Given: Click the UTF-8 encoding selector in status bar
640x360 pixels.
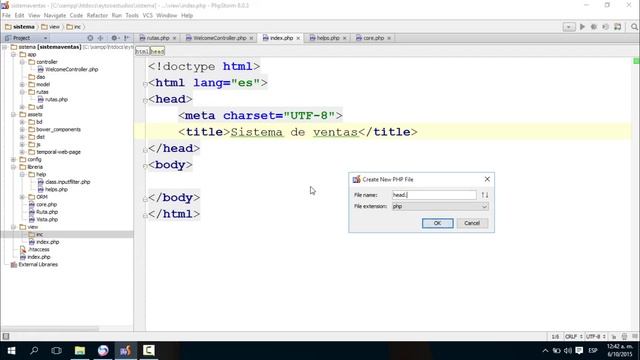Looking at the screenshot, I should (596, 337).
